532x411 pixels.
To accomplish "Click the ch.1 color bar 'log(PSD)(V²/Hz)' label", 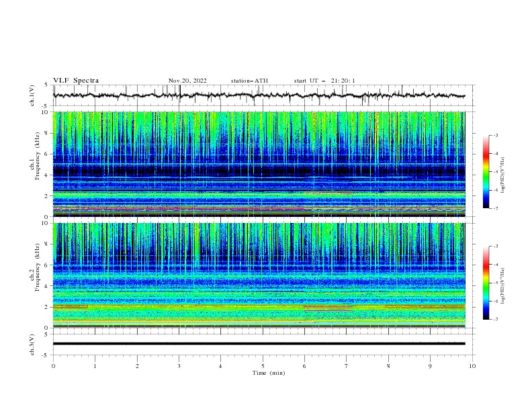I will (x=503, y=175).
